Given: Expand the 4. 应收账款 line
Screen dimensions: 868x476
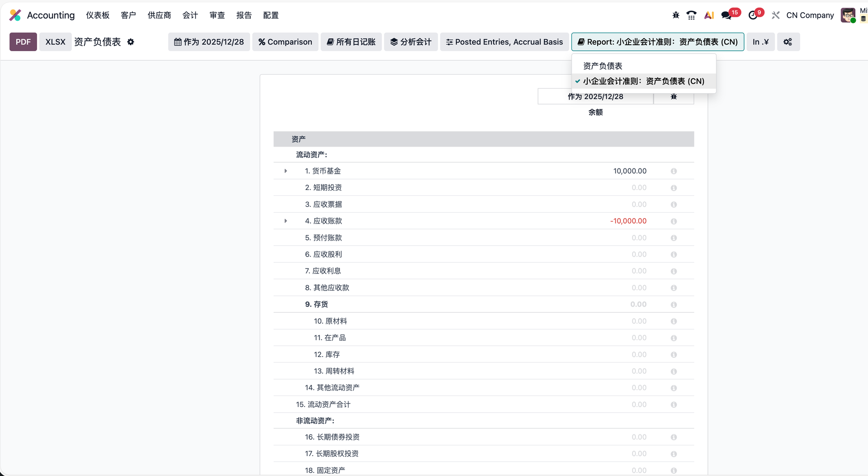Looking at the screenshot, I should point(286,221).
